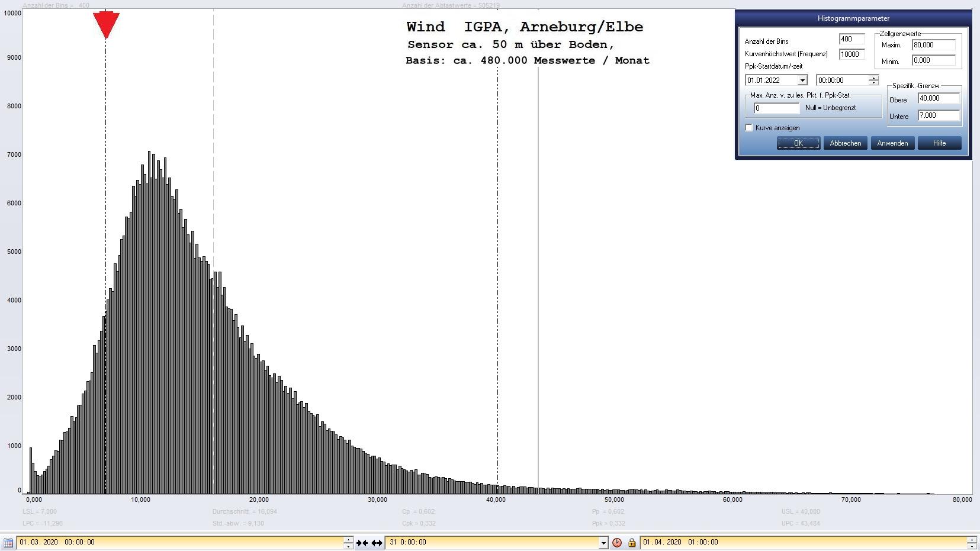Click the 'UPC = 43,484' statistic
This screenshot has height=551, width=980.
tap(801, 524)
